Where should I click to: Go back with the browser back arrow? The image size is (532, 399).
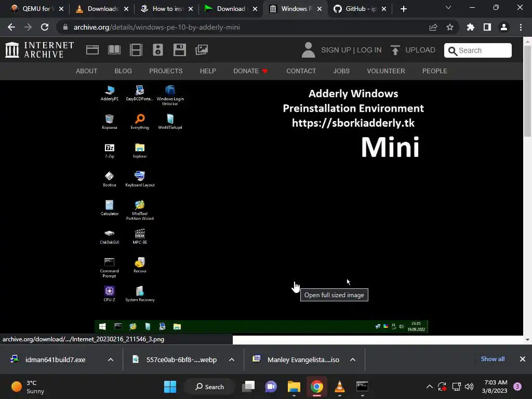click(11, 27)
